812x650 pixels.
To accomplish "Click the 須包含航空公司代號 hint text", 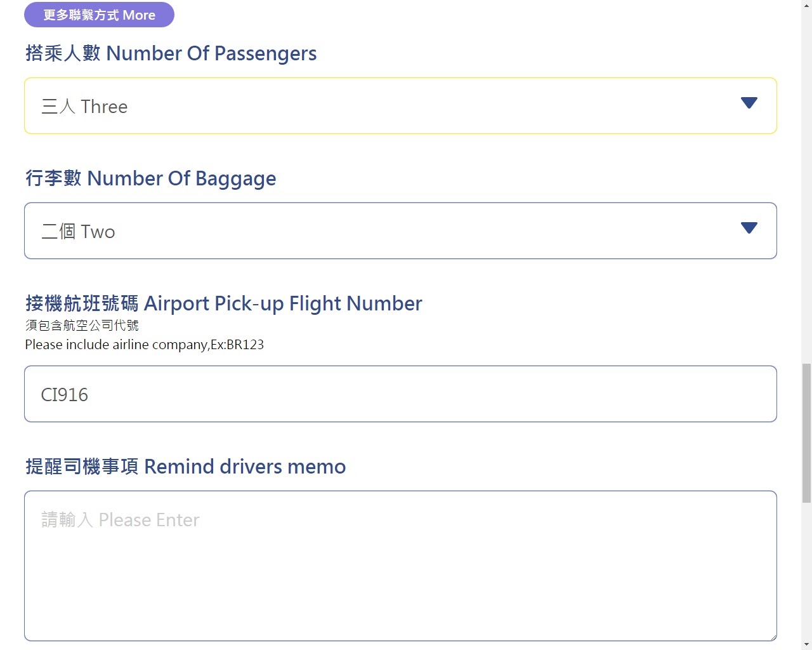I will point(82,326).
